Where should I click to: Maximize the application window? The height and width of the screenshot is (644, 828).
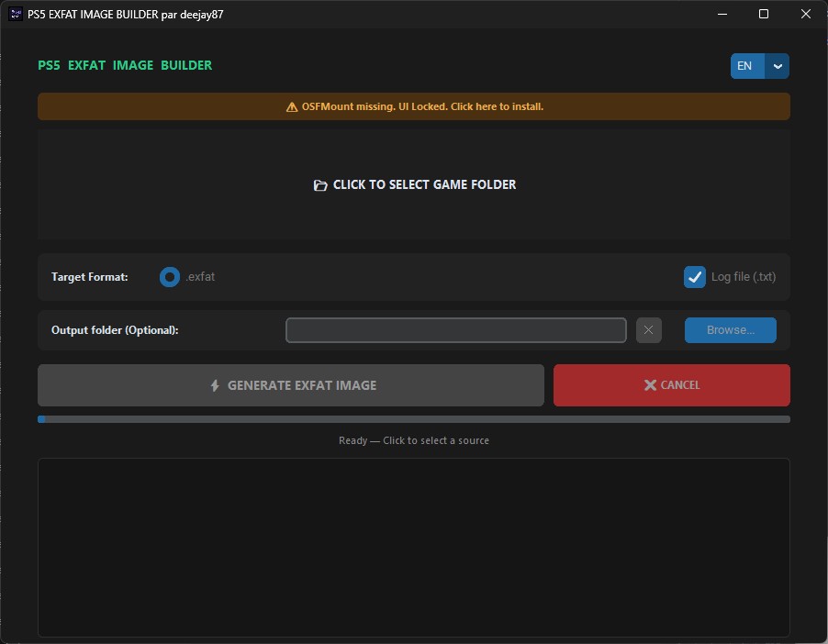click(x=764, y=15)
